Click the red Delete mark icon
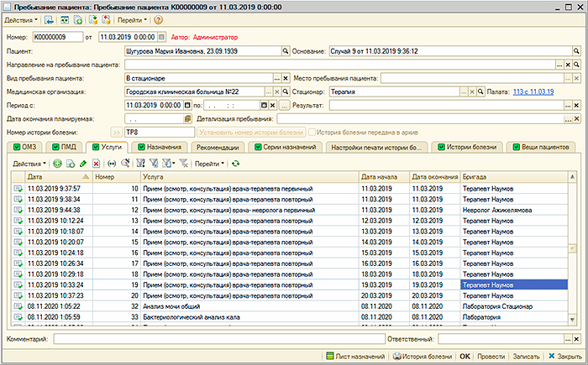 pos(96,163)
